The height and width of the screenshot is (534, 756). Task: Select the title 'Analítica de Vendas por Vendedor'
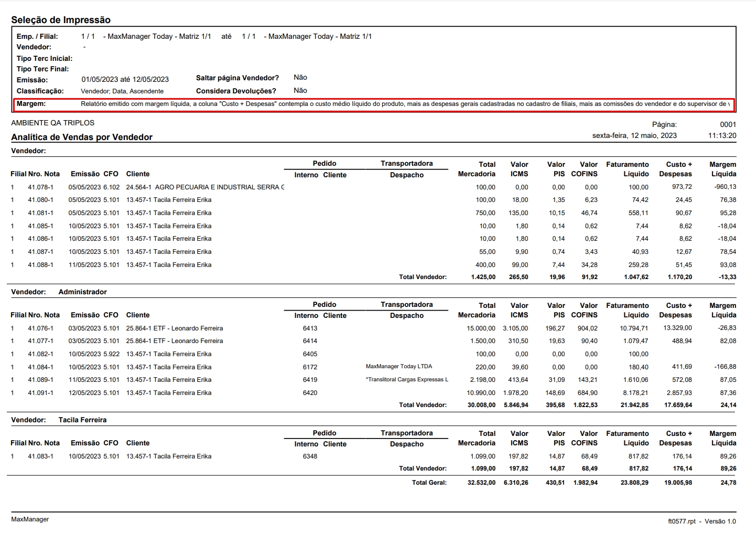pos(82,137)
